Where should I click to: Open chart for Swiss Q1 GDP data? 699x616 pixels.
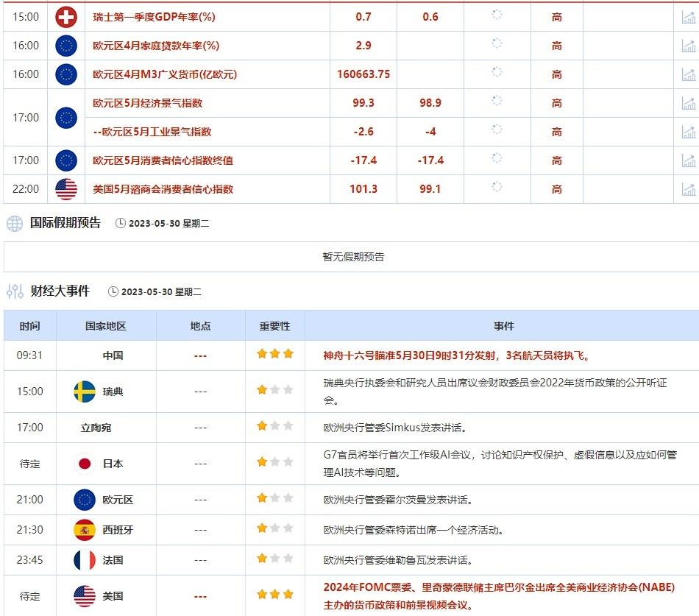(689, 15)
